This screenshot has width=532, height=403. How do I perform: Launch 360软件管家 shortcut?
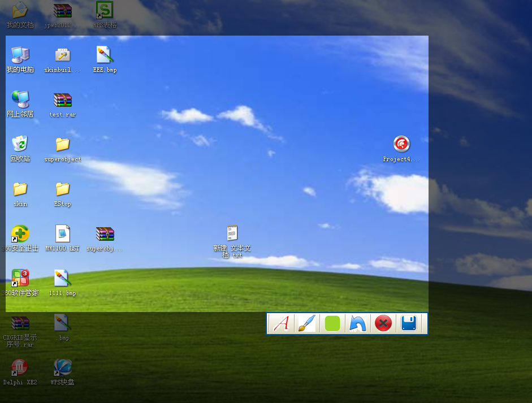click(20, 283)
